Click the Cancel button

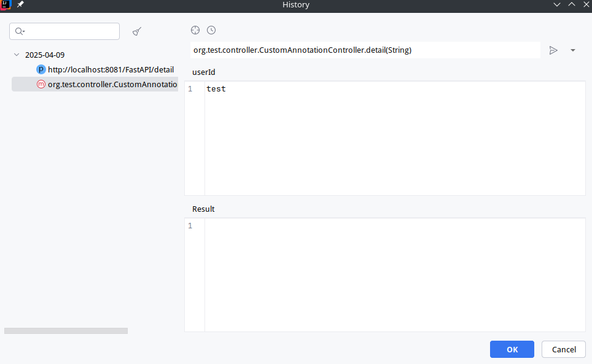point(563,349)
